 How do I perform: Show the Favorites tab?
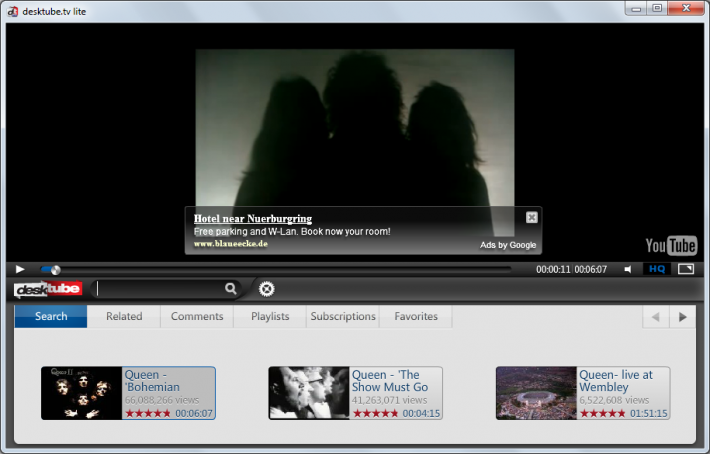click(416, 316)
